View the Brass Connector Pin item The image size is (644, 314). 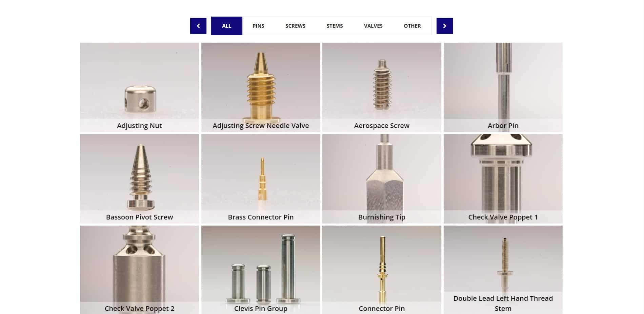(x=261, y=179)
